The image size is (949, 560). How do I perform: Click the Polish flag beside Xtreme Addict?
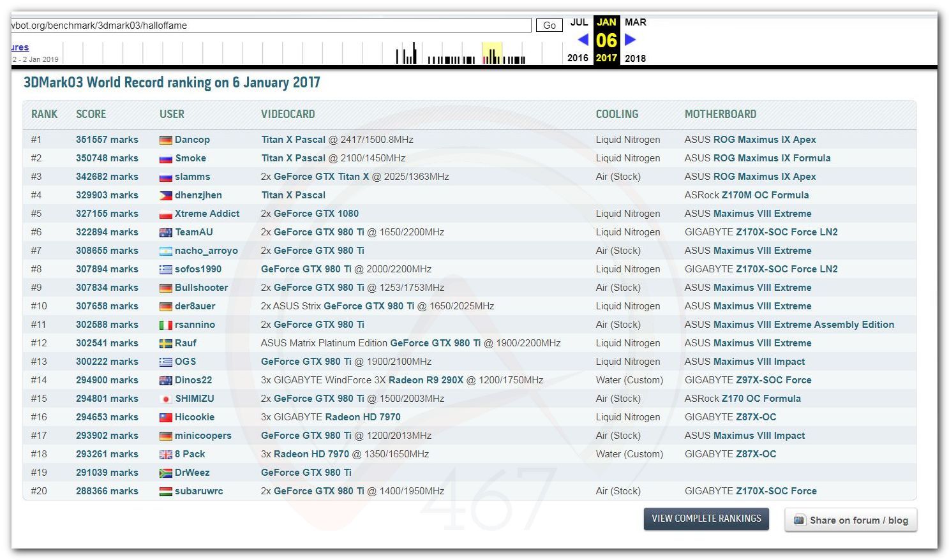[x=165, y=214]
